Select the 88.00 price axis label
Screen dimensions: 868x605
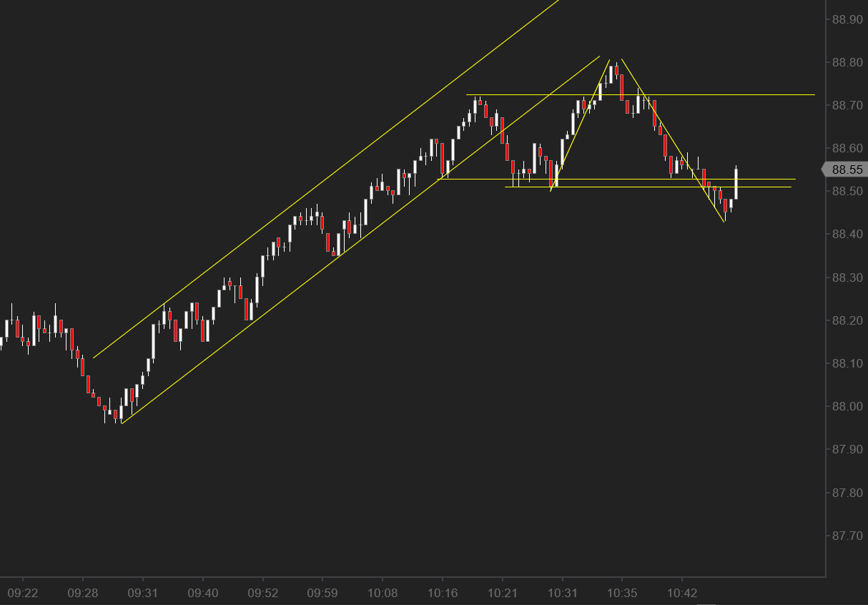847,406
